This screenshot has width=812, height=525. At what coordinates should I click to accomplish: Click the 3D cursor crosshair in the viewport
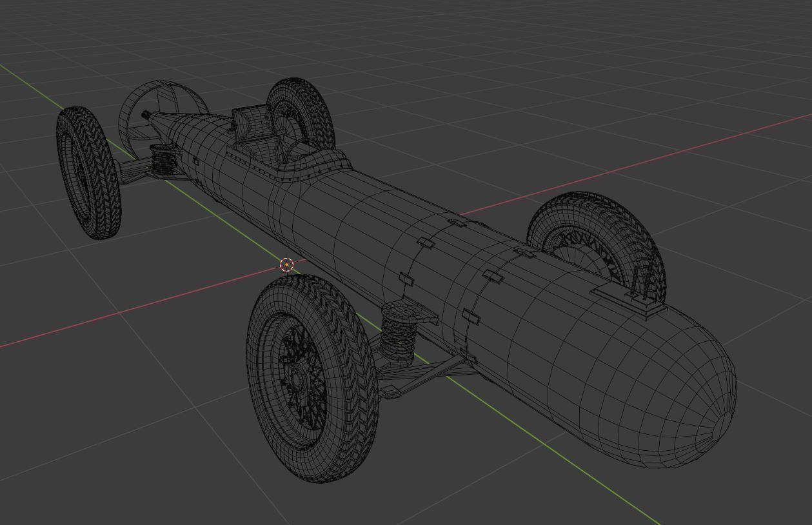pos(287,264)
